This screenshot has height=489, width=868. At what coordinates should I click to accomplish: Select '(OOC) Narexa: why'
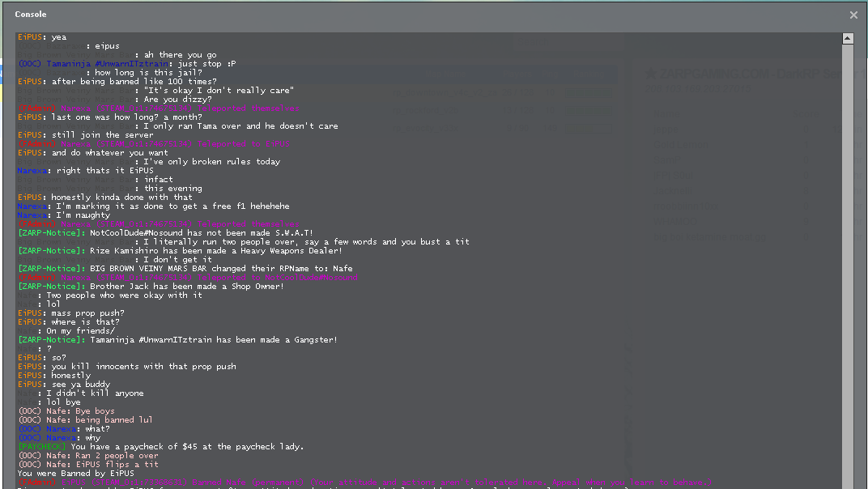pyautogui.click(x=59, y=437)
